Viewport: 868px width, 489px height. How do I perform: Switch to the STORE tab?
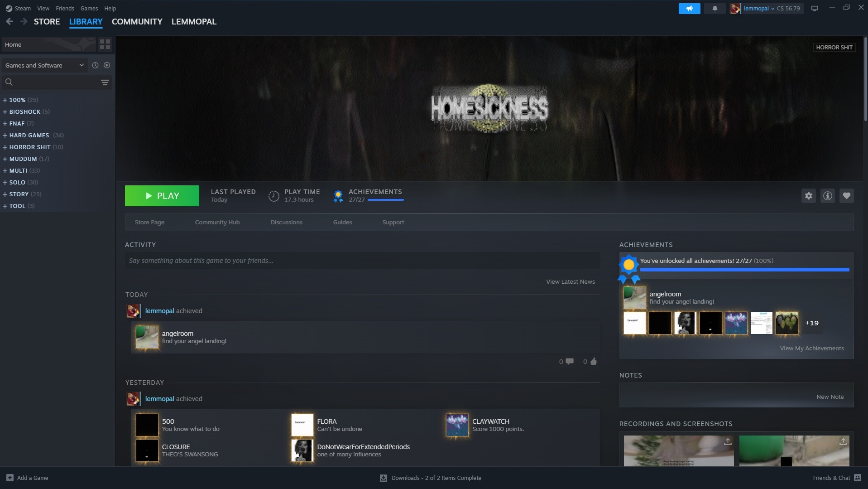47,21
